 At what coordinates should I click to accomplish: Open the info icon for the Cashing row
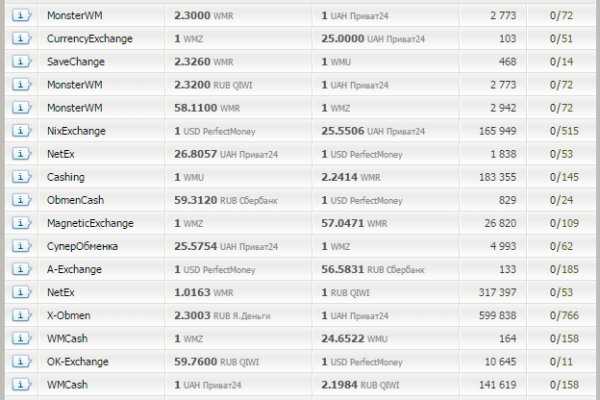pos(22,177)
